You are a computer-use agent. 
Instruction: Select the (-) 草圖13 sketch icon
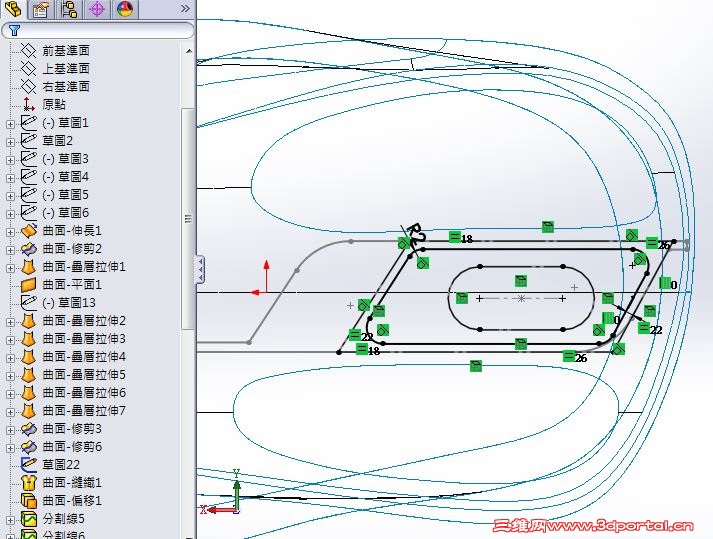29,302
